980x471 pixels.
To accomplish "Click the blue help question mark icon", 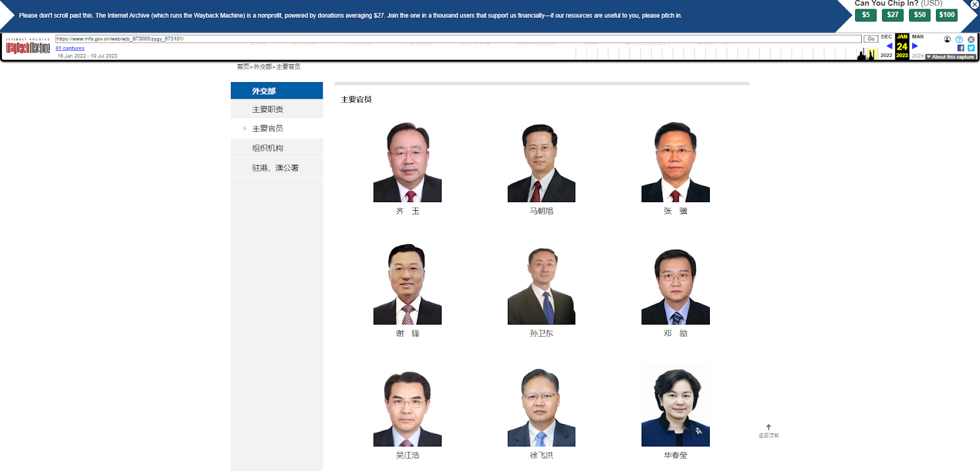I will click(959, 39).
